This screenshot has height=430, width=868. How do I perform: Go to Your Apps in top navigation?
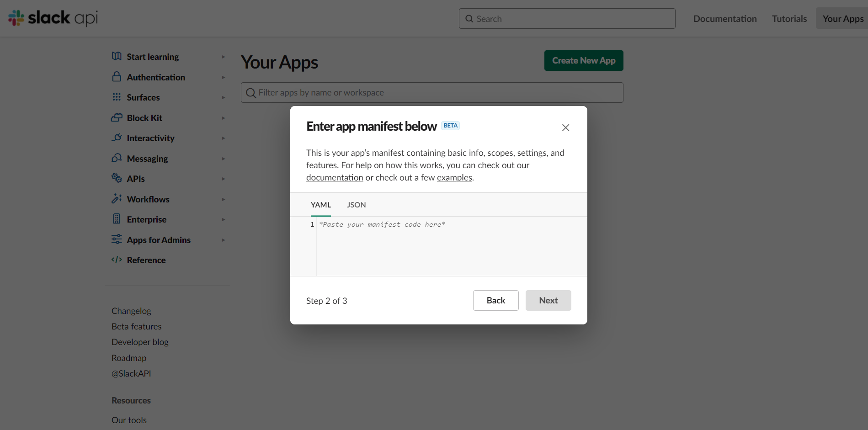pyautogui.click(x=843, y=18)
